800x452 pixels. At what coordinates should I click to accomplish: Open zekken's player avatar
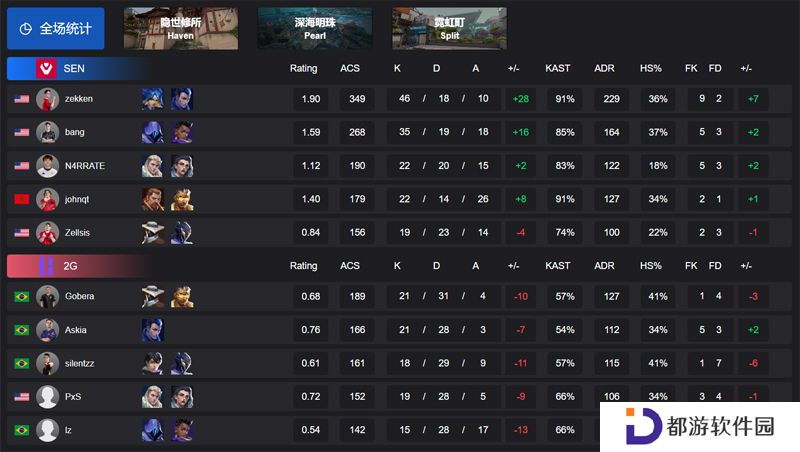click(47, 99)
